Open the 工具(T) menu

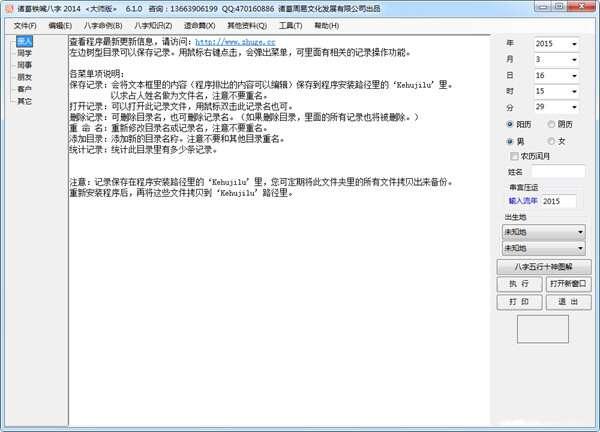pos(291,24)
